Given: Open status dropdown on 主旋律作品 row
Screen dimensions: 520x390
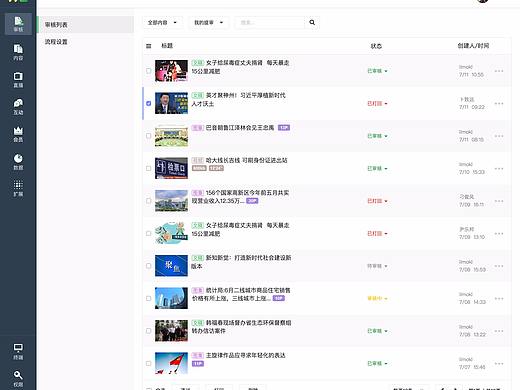Looking at the screenshot, I should tap(377, 363).
